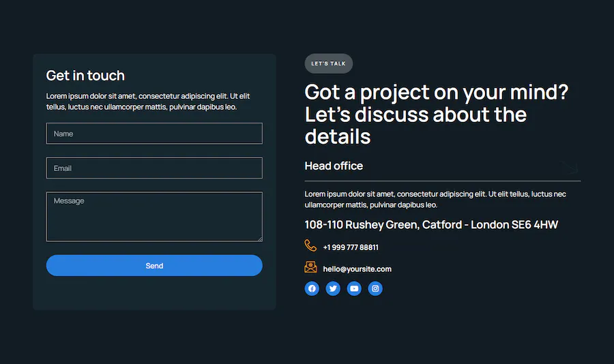Screen dimensions: 614x364
Task: Focus the Name input field
Action: pos(154,134)
